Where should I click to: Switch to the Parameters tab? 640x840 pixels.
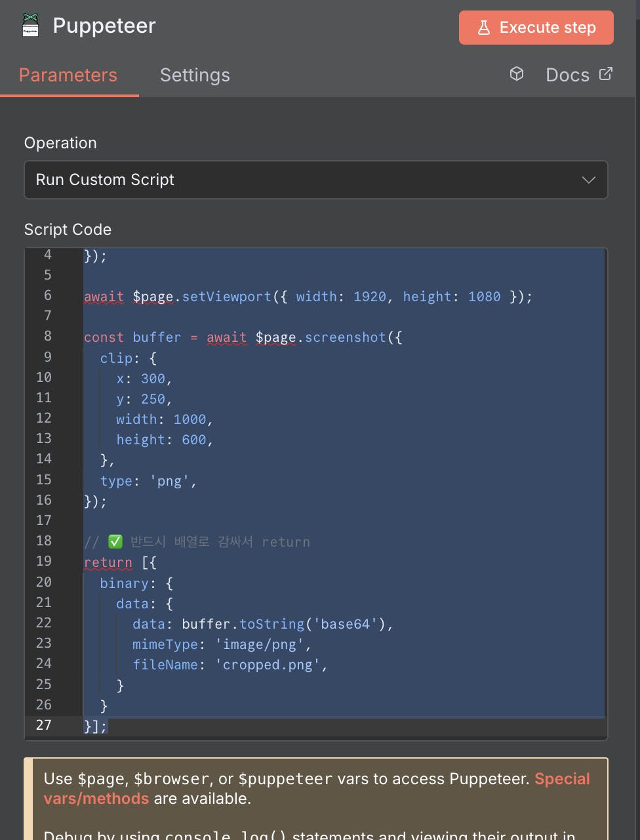pos(68,75)
